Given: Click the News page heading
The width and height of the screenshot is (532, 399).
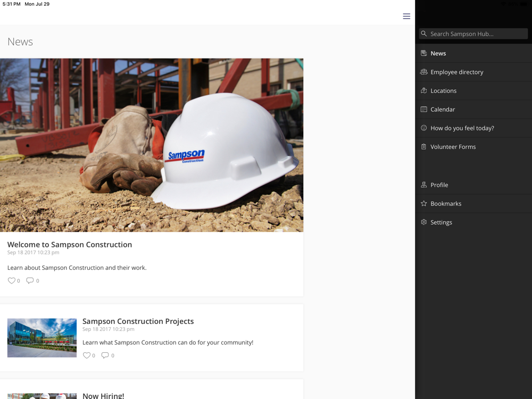Looking at the screenshot, I should click(20, 41).
